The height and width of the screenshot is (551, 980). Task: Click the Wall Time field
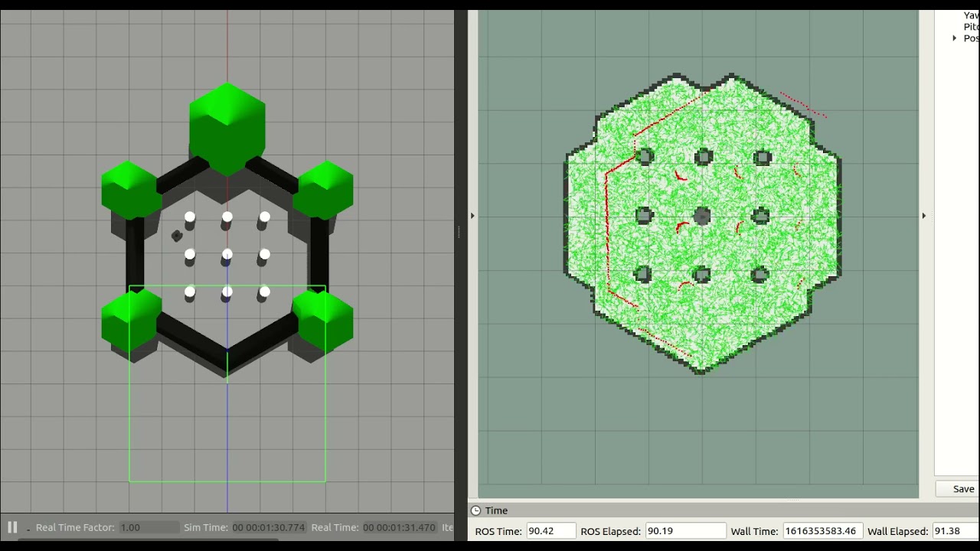(x=823, y=531)
